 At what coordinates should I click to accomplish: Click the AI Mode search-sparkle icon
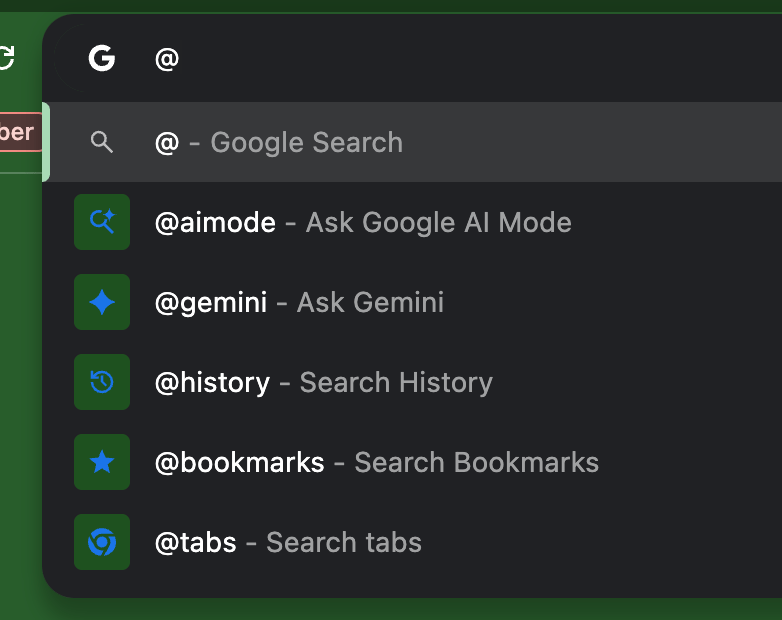tap(102, 222)
